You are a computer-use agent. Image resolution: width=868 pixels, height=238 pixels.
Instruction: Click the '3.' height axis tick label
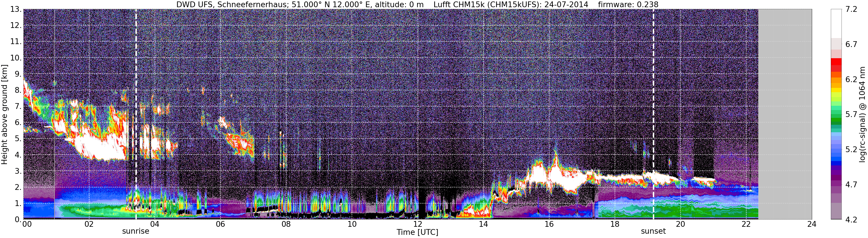pyautogui.click(x=18, y=171)
